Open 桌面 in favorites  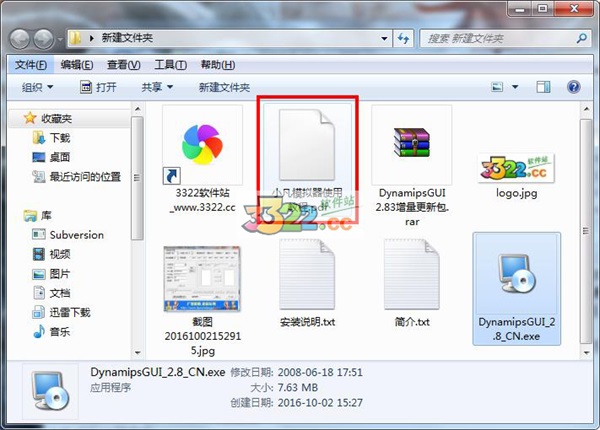pyautogui.click(x=60, y=157)
